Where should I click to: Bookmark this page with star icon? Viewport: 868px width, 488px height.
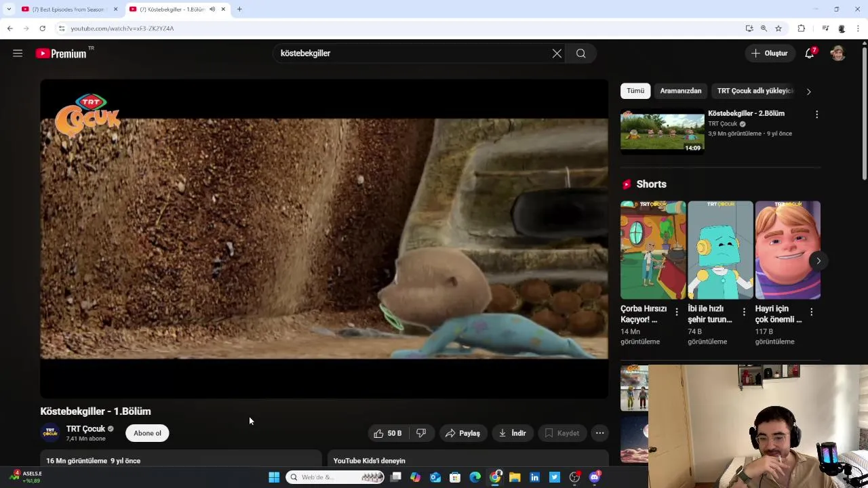point(778,28)
